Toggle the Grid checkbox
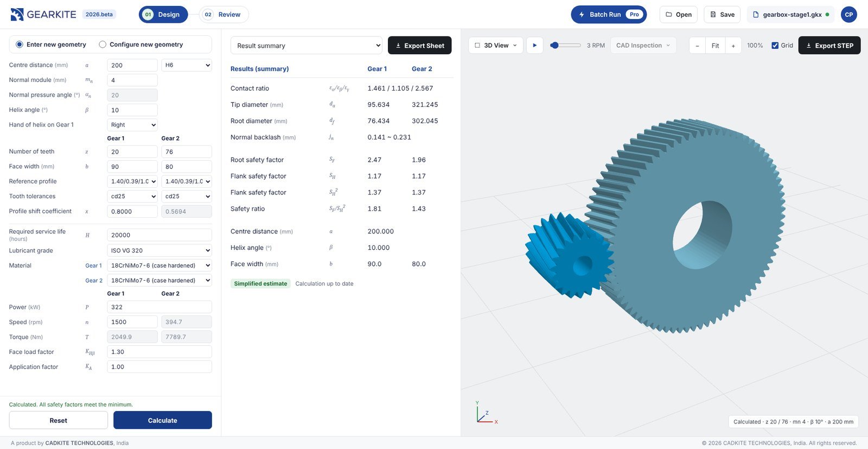Screen dimensions: 868x449 pos(775,46)
